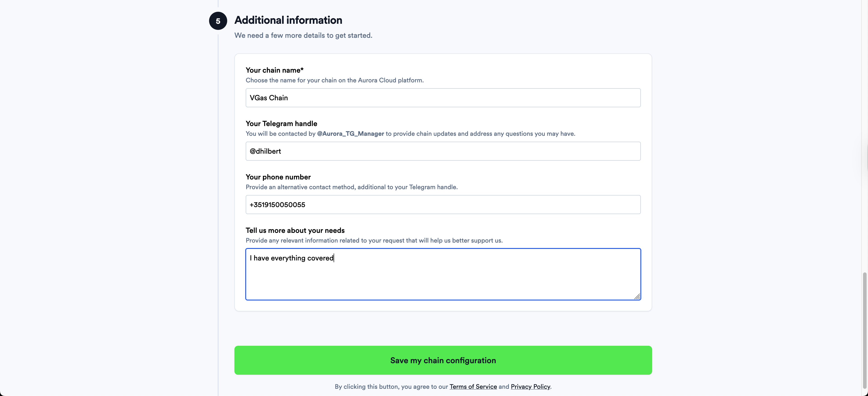The height and width of the screenshot is (396, 868).
Task: Click the text VGas Chain to edit it
Action: (x=269, y=98)
